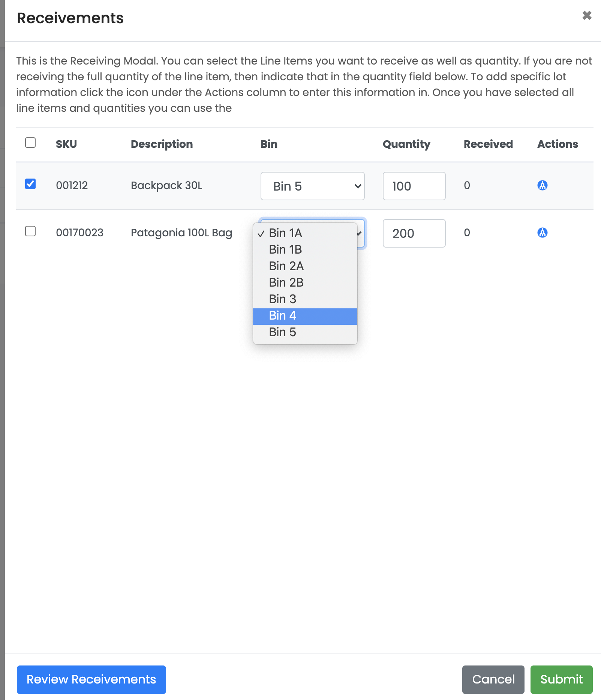Toggle the select-all checkbox in header
601x700 pixels.
[30, 143]
